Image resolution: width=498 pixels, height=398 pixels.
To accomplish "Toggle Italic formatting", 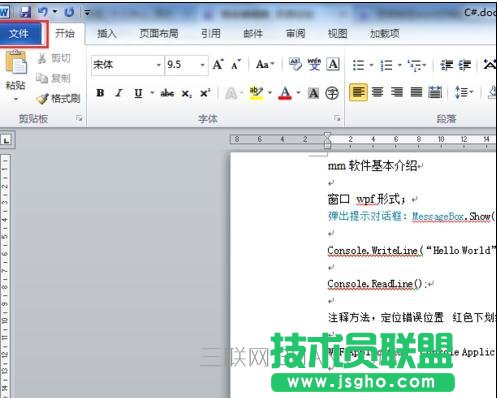I will coord(119,93).
